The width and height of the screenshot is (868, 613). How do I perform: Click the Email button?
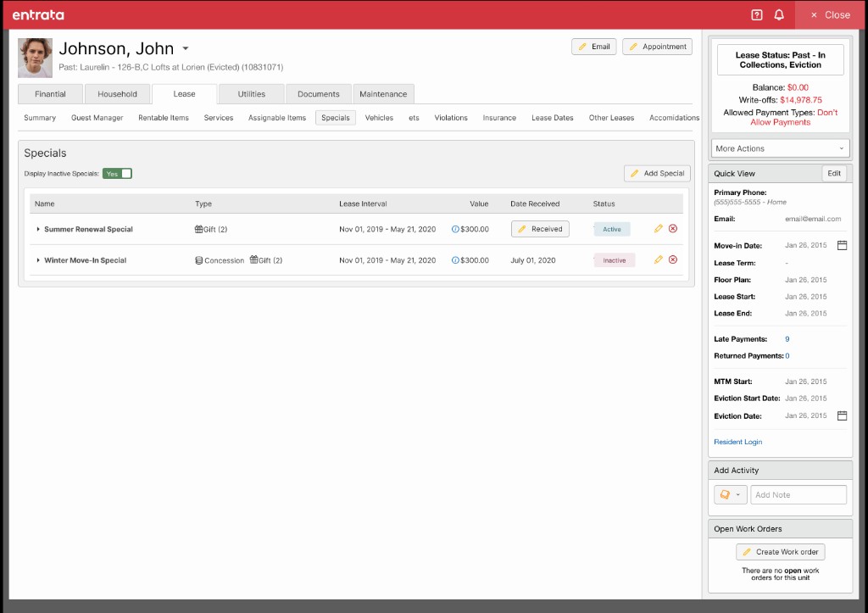[594, 47]
